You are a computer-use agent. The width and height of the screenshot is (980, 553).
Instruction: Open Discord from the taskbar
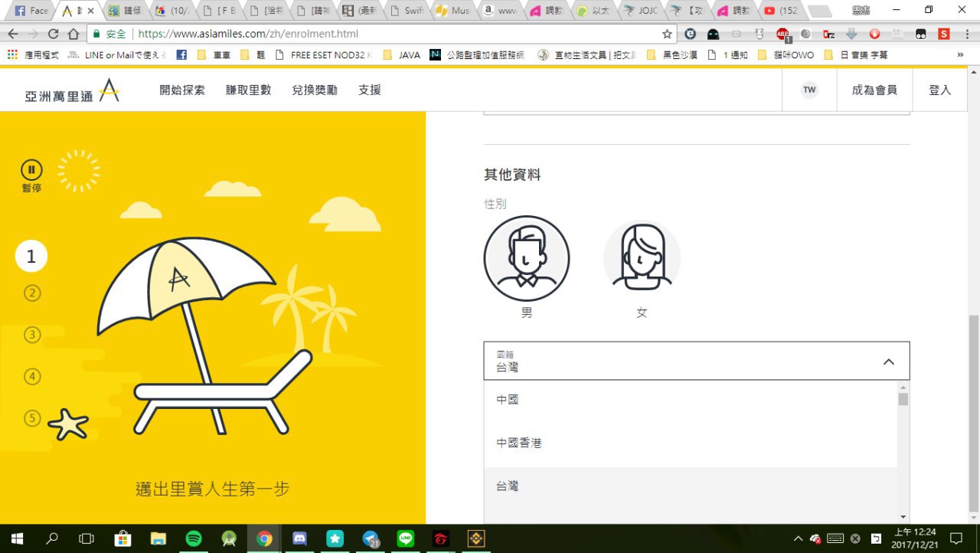[x=299, y=538]
